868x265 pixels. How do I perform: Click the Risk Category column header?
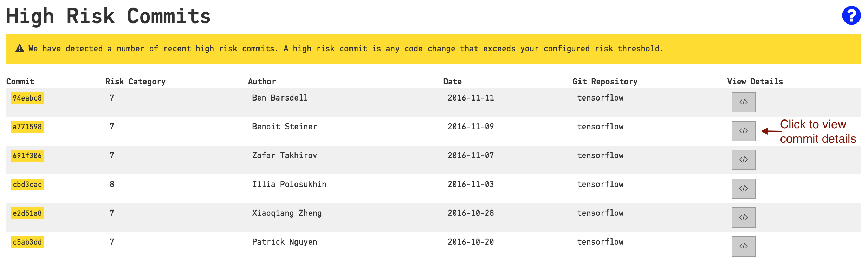coord(136,81)
